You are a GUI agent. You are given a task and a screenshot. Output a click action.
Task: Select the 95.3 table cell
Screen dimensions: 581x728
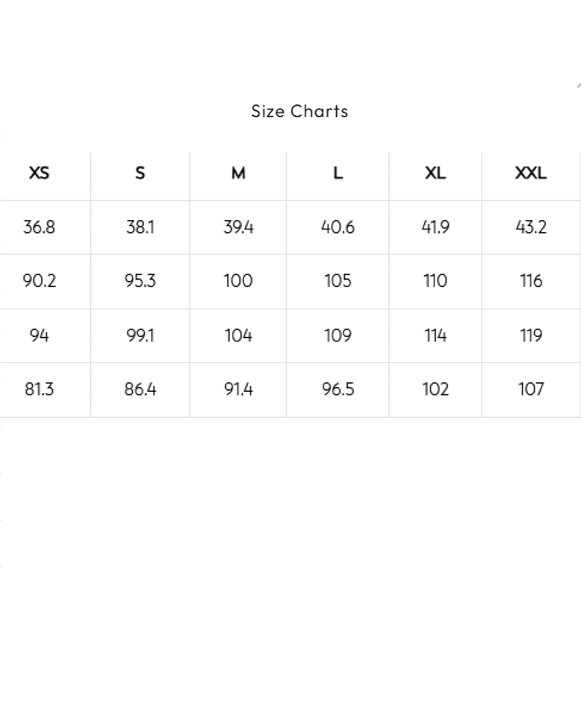coord(140,281)
